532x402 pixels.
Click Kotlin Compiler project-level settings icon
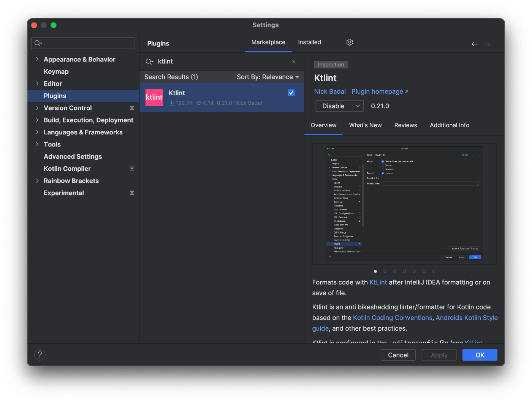[132, 169]
